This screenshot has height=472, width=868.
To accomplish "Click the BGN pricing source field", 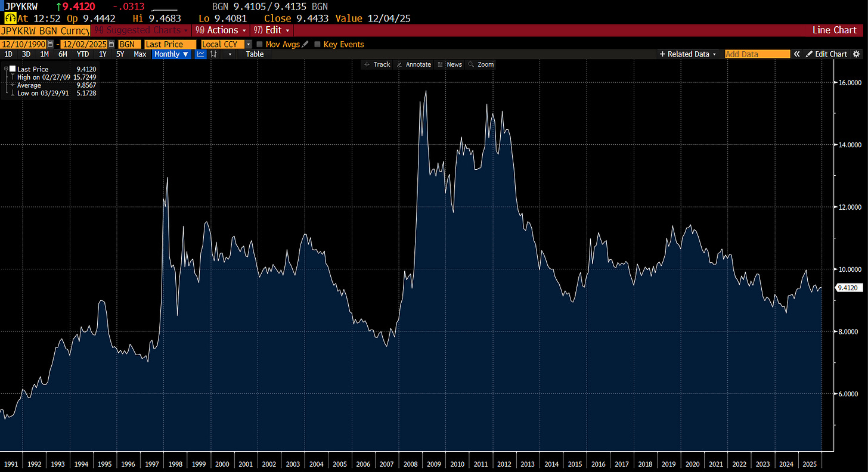I will point(129,44).
